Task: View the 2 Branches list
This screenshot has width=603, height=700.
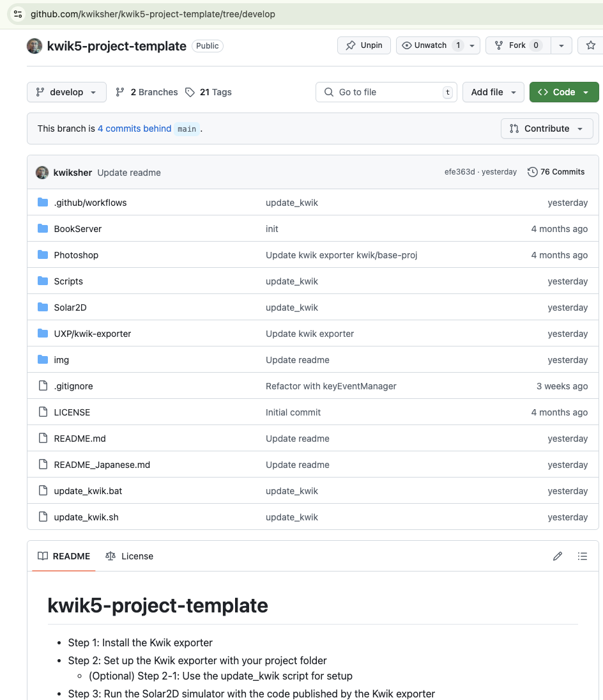Action: [147, 92]
